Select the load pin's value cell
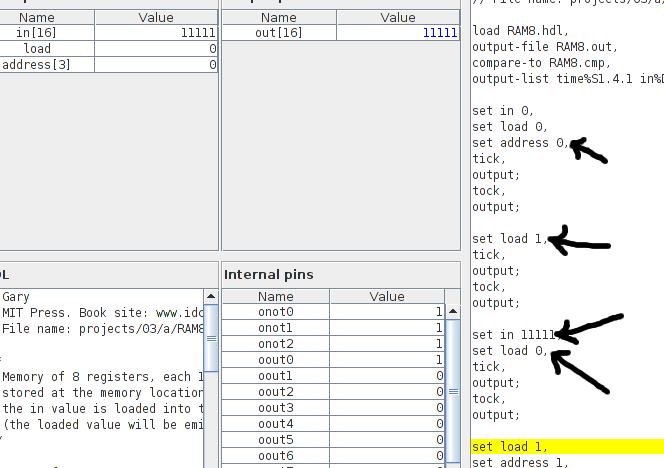 156,49
